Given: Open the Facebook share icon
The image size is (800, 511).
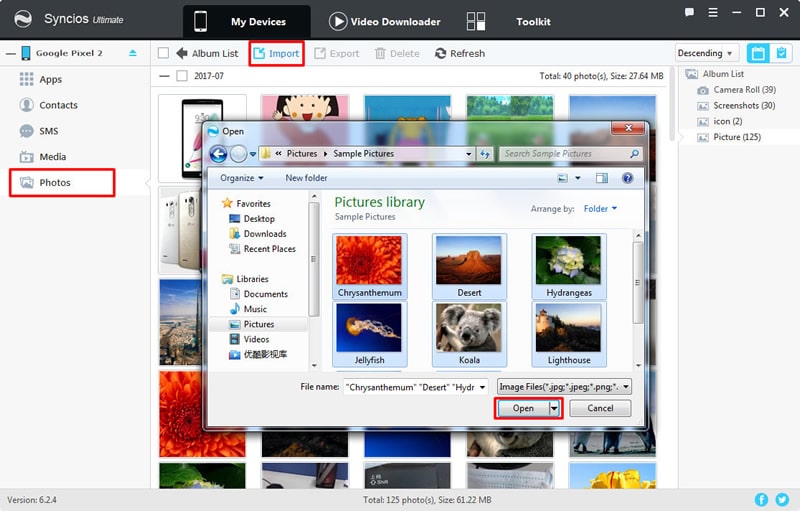Looking at the screenshot, I should pos(761,500).
